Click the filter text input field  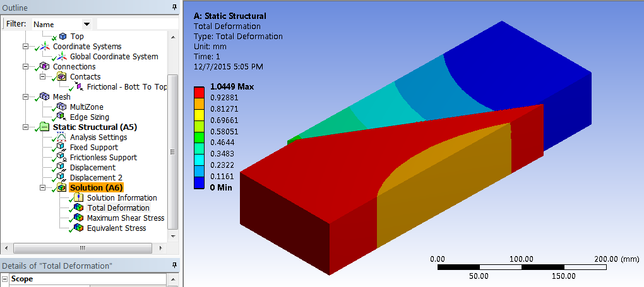tap(138, 24)
